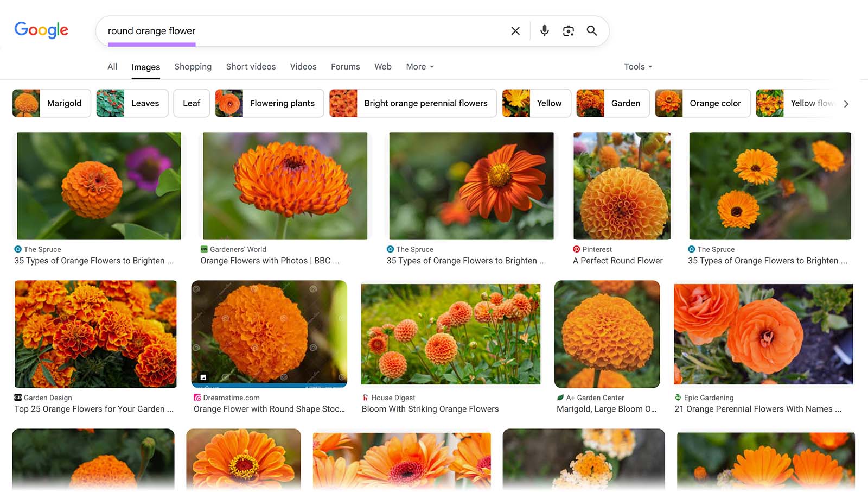The height and width of the screenshot is (492, 868).
Task: Switch to the Videos tab
Action: [x=303, y=66]
